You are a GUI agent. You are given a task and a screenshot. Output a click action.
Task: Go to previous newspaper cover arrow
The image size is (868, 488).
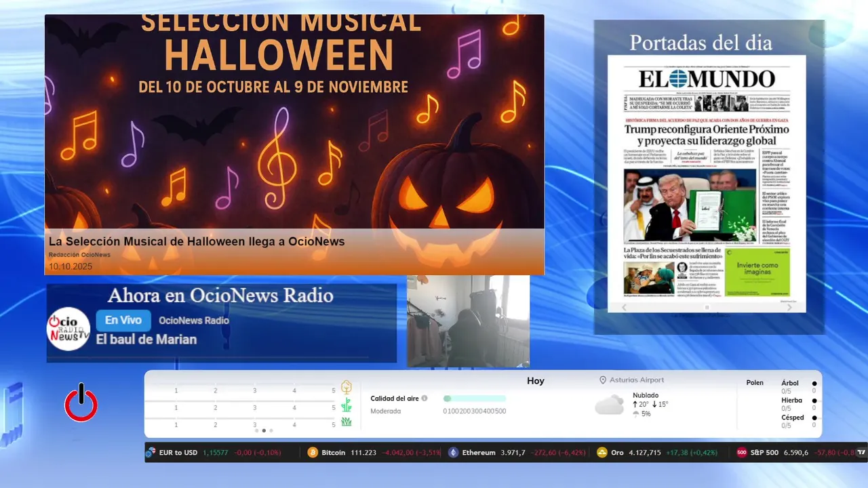point(625,308)
